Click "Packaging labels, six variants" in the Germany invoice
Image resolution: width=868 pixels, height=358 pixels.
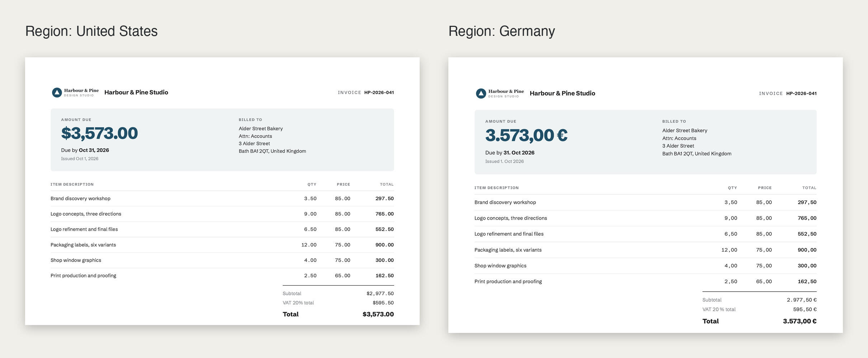pyautogui.click(x=508, y=250)
